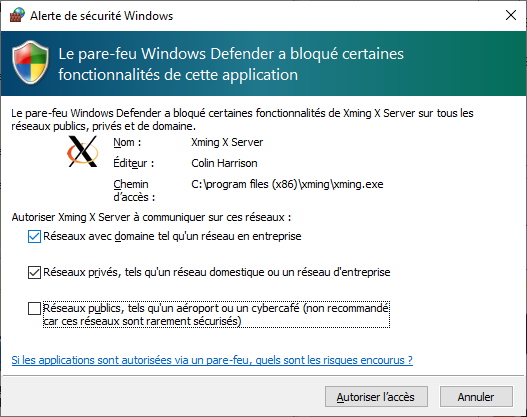
Task: Click the publisher name Colin Harrison
Action: coord(224,163)
